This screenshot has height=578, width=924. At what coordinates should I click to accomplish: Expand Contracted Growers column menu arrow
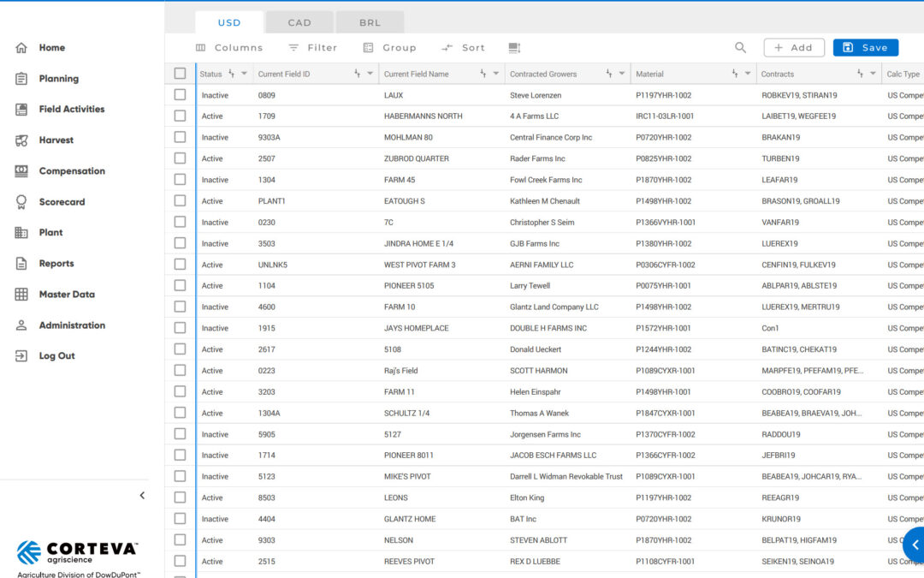tap(622, 74)
